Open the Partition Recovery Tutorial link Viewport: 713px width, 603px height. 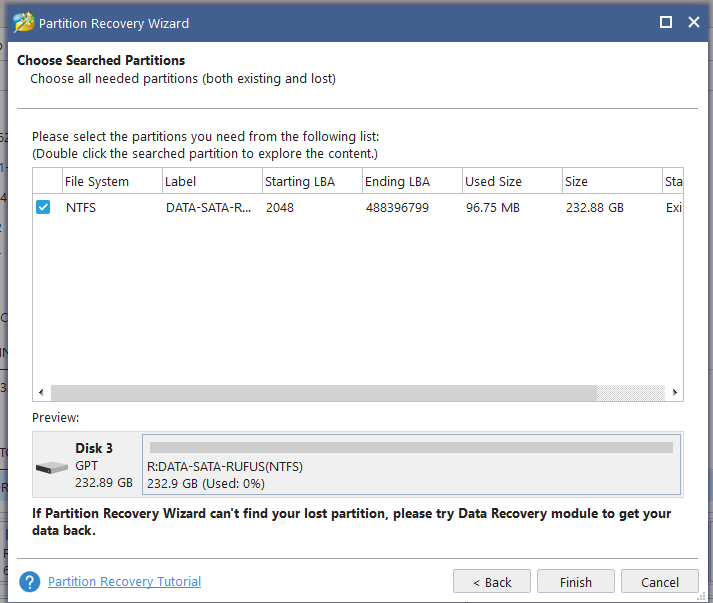tap(124, 581)
